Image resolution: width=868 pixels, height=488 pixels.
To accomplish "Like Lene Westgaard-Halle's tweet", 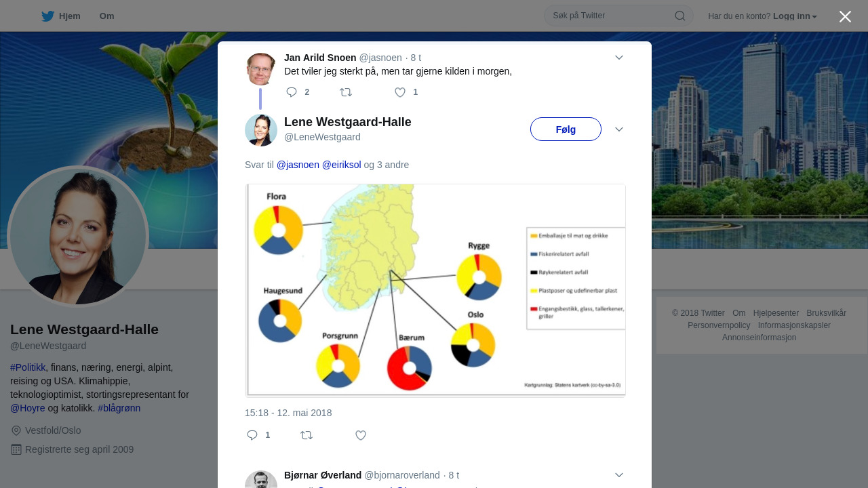I will pos(361,435).
